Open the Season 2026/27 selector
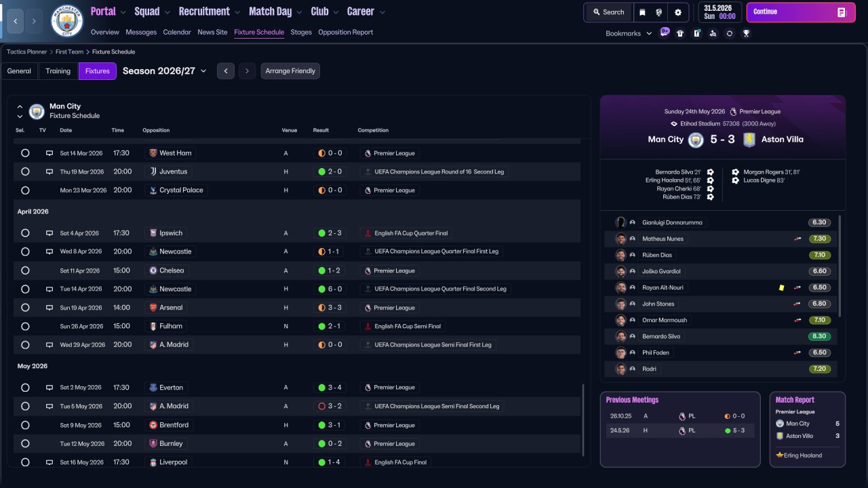The height and width of the screenshot is (488, 868). pyautogui.click(x=165, y=70)
